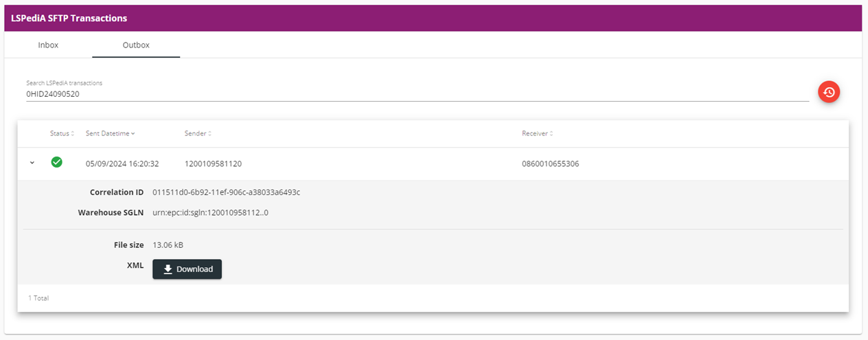Sort by Sent Datetime column
Image resolution: width=868 pixels, height=340 pixels.
(110, 133)
